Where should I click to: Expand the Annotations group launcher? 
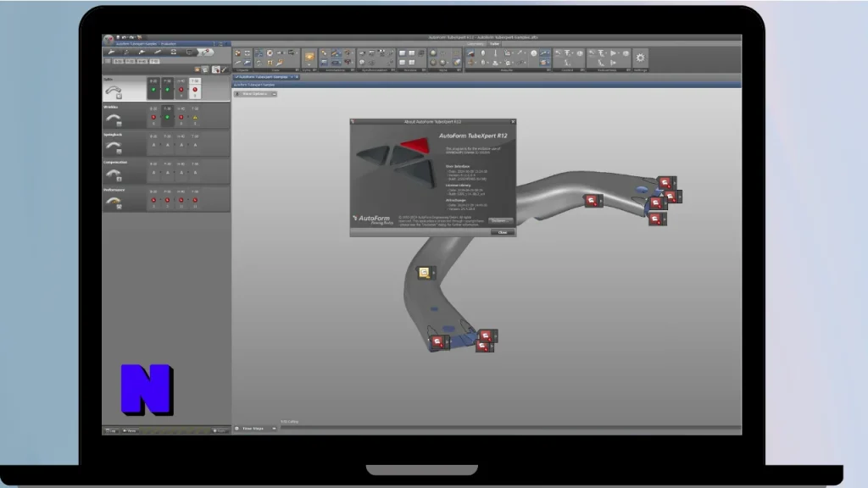[x=353, y=70]
